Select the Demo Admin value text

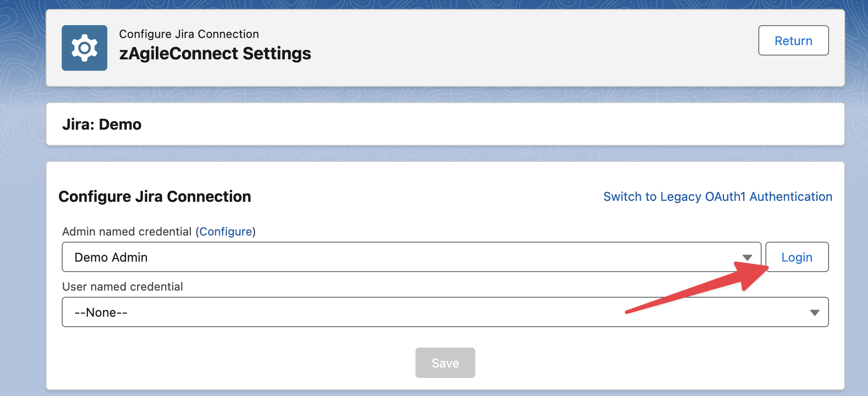(111, 257)
